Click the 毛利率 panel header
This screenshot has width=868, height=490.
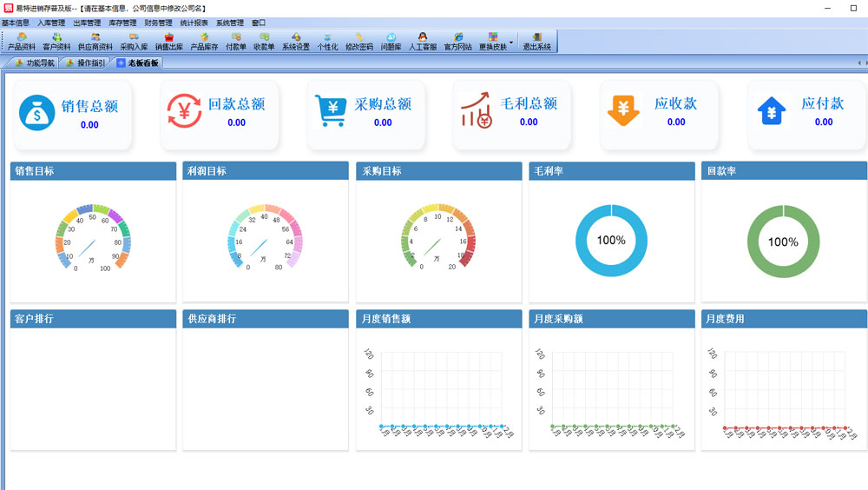(612, 171)
